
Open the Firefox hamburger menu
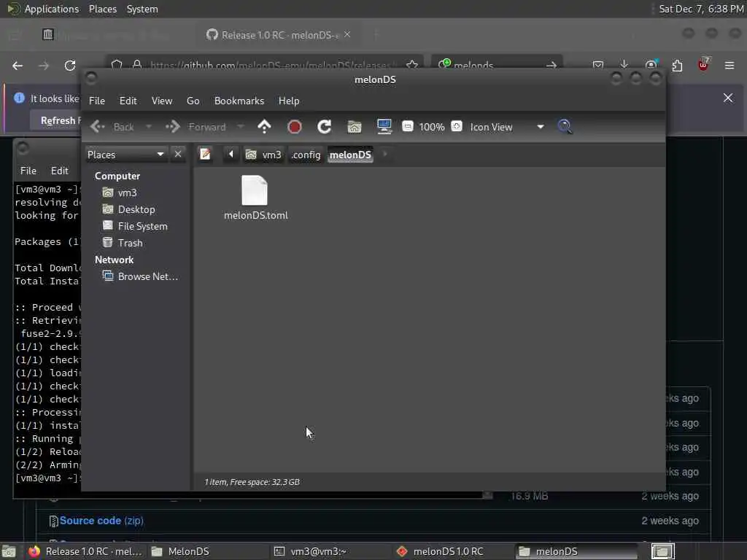(x=729, y=65)
